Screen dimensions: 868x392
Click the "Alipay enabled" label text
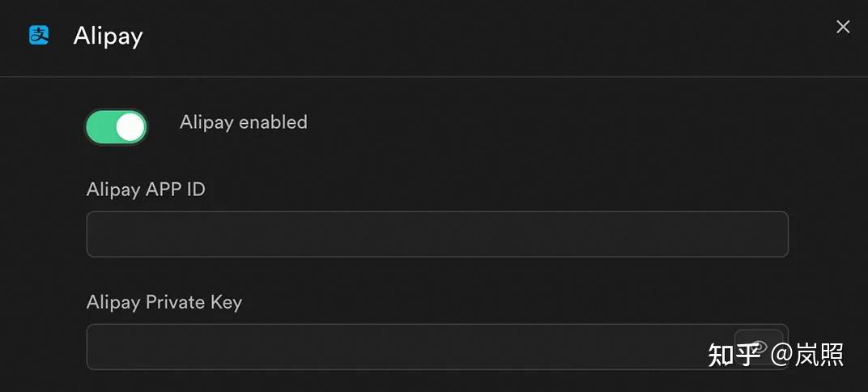pyautogui.click(x=243, y=122)
